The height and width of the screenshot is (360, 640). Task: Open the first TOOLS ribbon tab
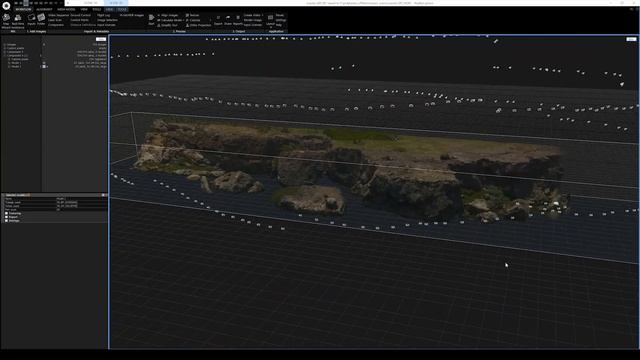[96, 9]
